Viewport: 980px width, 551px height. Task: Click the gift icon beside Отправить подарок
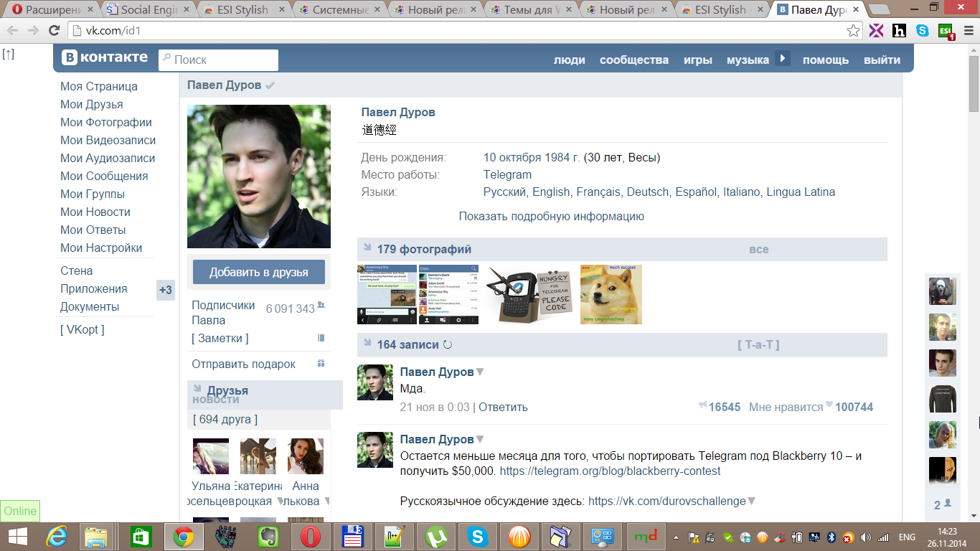coord(321,364)
